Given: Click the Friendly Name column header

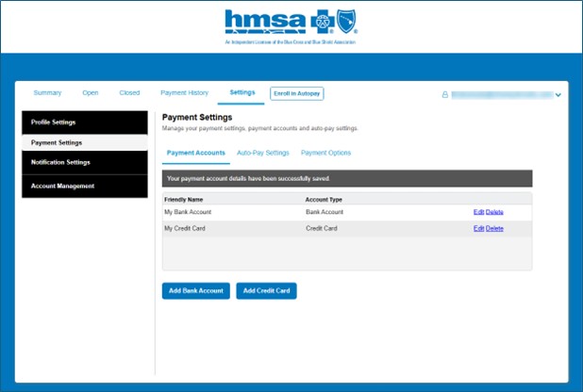Looking at the screenshot, I should coord(184,200).
